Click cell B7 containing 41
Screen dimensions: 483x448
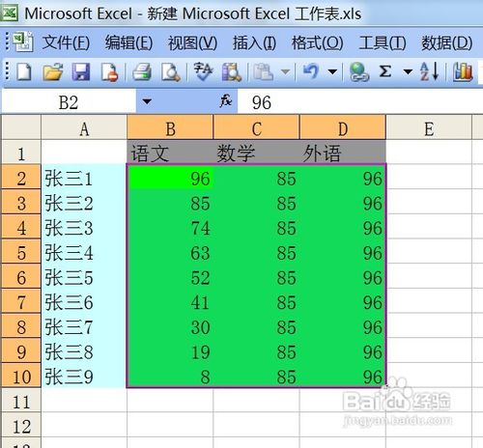tap(170, 301)
